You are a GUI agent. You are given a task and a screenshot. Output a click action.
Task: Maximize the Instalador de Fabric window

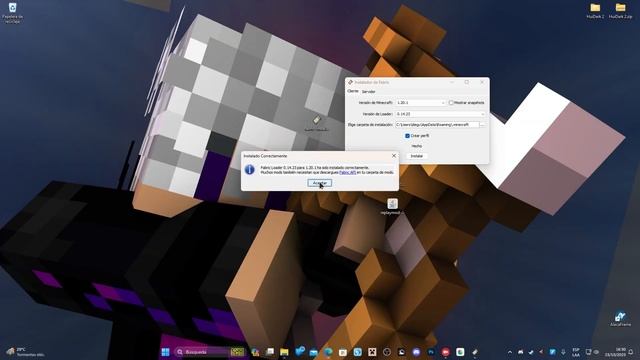click(467, 82)
